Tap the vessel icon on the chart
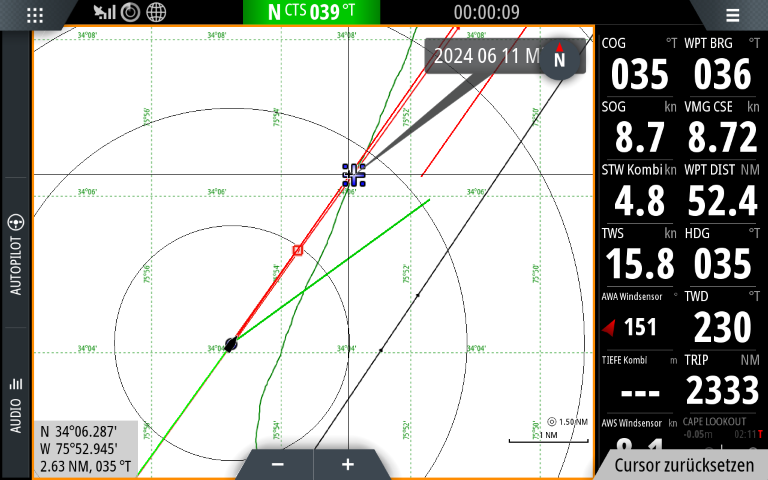The height and width of the screenshot is (480, 768). [231, 344]
